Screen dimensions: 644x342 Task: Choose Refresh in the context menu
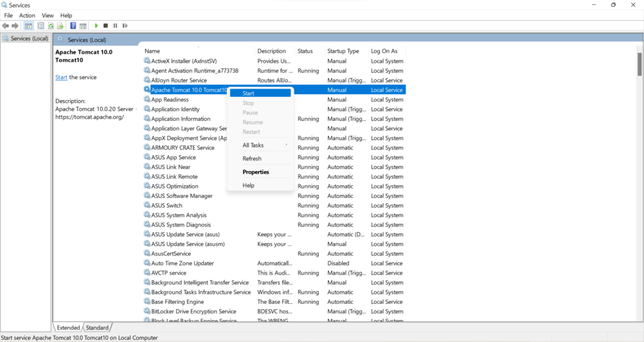(x=252, y=158)
